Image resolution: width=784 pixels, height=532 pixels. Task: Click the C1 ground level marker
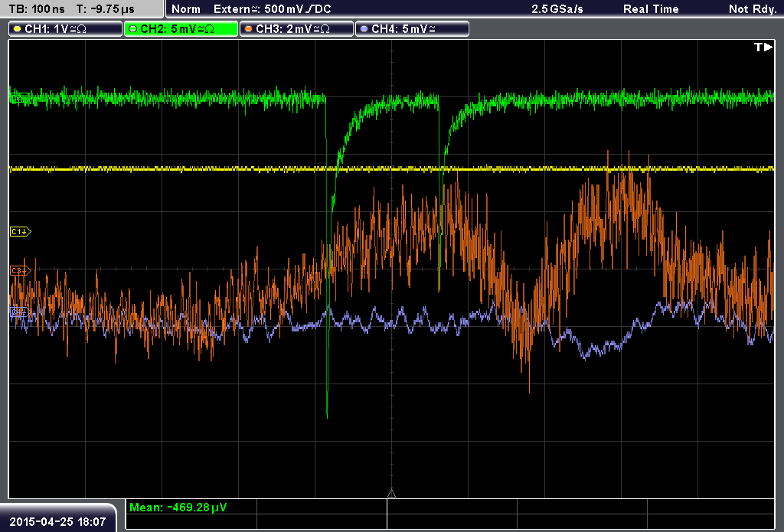(21, 231)
